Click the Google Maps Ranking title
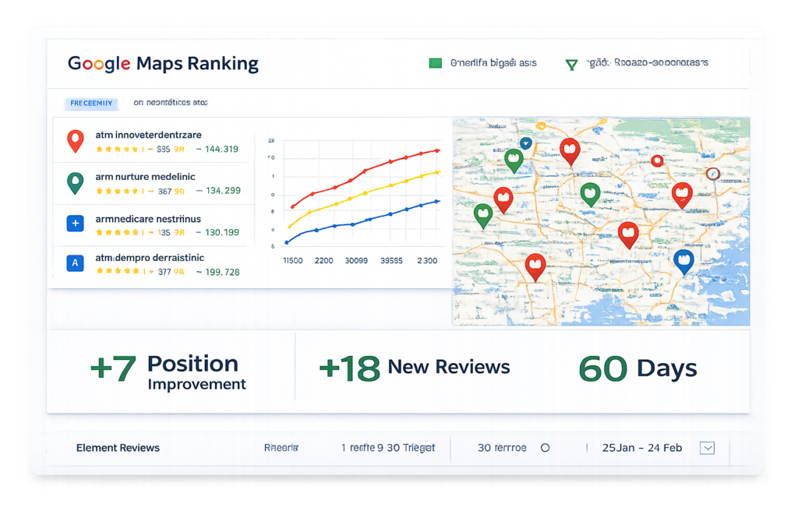 pyautogui.click(x=163, y=63)
